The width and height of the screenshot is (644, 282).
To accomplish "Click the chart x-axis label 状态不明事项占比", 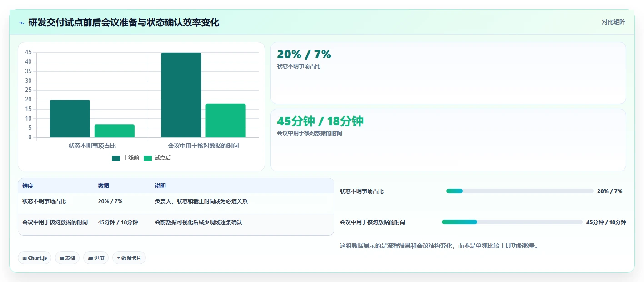I will tap(92, 146).
